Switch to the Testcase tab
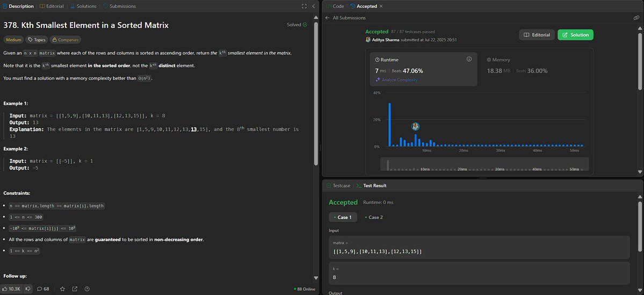The image size is (644, 295). [338, 186]
